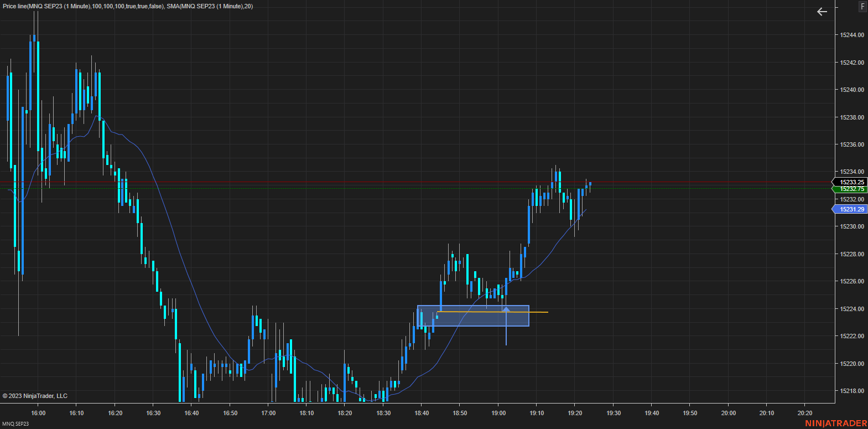The image size is (868, 429).
Task: Click the 15236.00 price axis label
Action: 852,144
